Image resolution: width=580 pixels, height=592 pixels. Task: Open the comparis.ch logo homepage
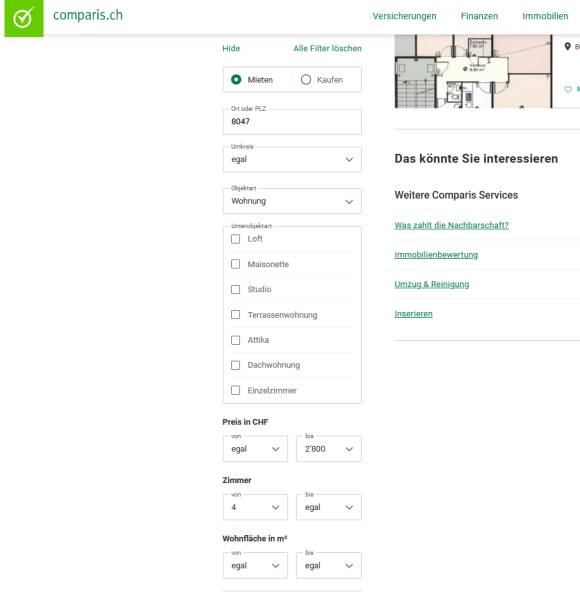[x=24, y=18]
